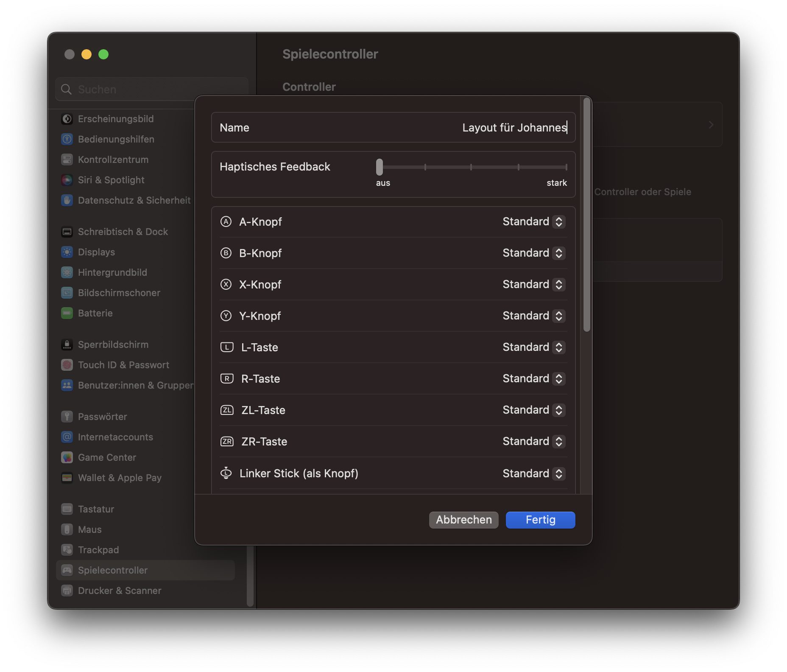Screen dimensions: 787x672
Task: Click the Kontrollzentrum icon in sidebar
Action: click(x=67, y=160)
